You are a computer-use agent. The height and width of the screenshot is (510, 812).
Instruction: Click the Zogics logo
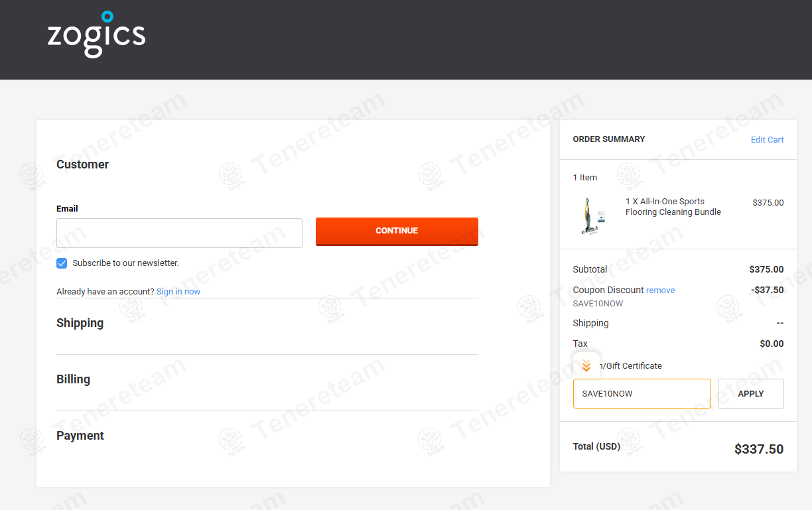96,34
